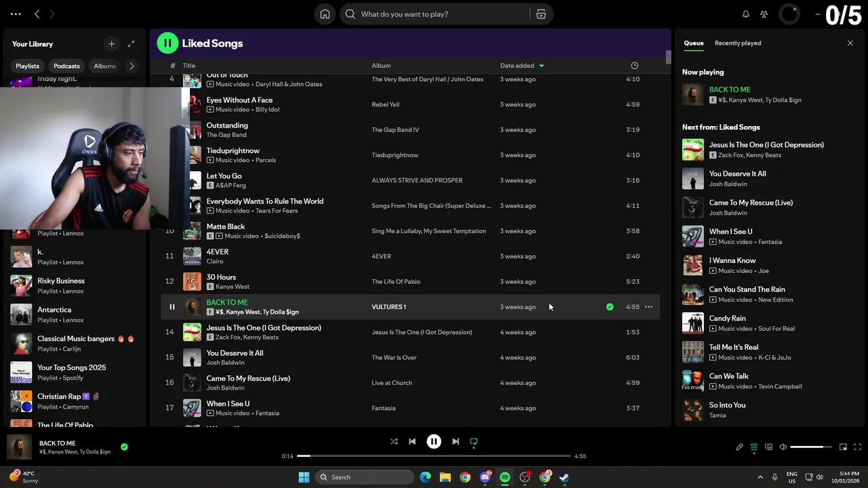Click now playing album art thumbnail

19,447
